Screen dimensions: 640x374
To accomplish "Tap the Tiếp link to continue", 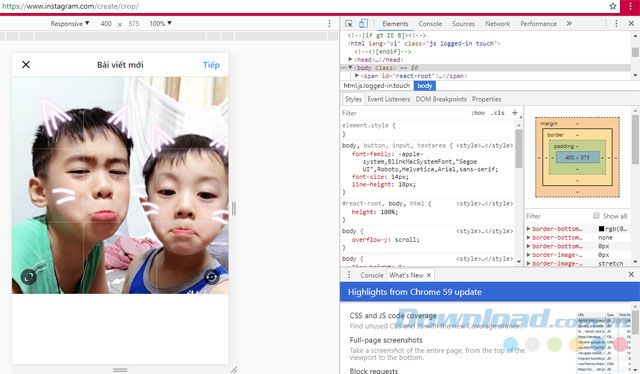I will pos(211,65).
